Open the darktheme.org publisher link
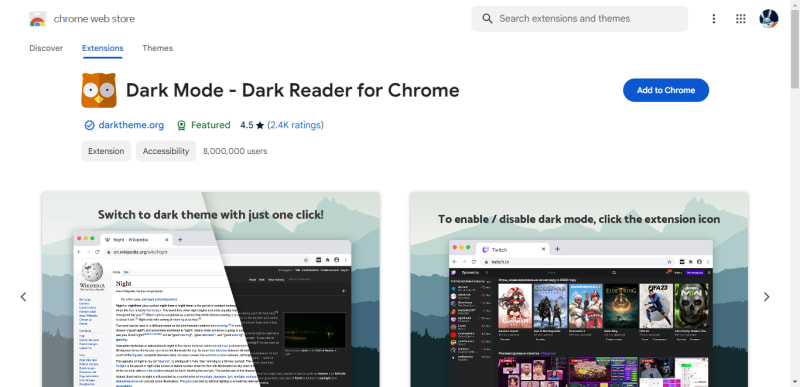The width and height of the screenshot is (800, 387). [x=131, y=125]
